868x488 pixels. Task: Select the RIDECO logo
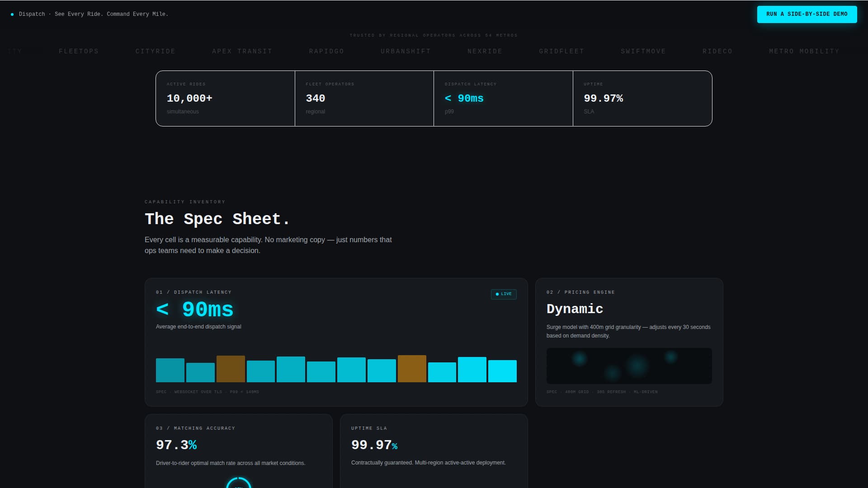coord(717,52)
